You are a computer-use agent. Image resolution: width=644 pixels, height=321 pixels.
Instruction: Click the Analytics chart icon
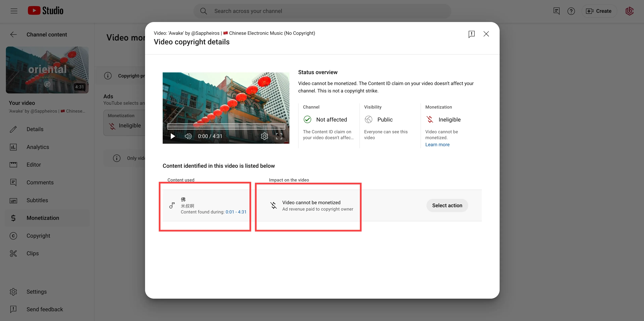coord(13,147)
